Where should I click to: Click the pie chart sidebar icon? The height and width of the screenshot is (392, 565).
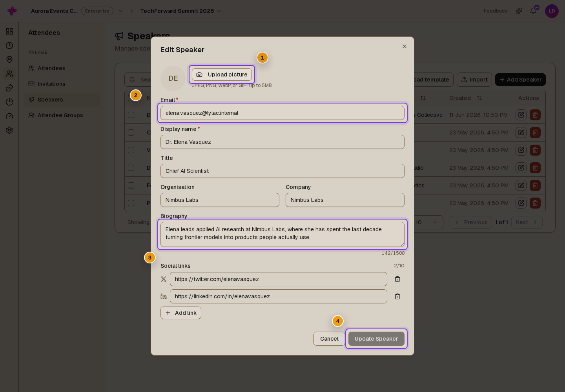9,102
